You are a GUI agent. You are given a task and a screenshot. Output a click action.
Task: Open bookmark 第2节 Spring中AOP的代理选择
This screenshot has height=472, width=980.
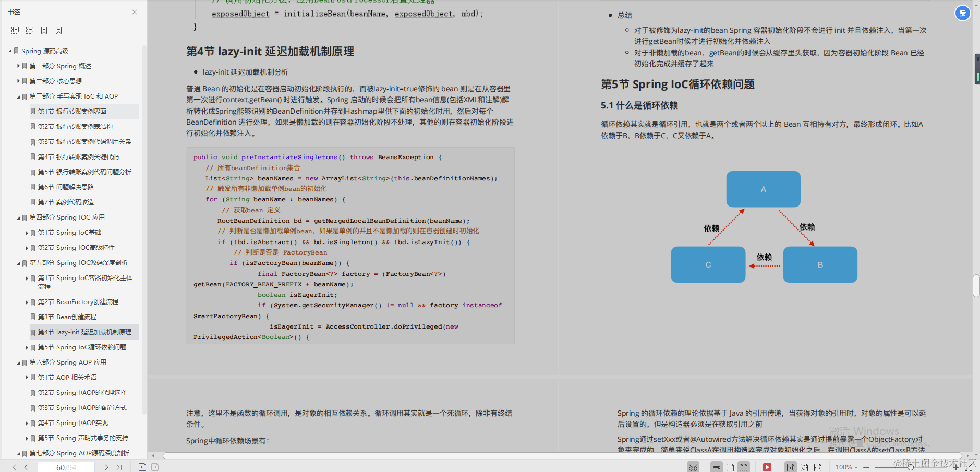coord(82,393)
